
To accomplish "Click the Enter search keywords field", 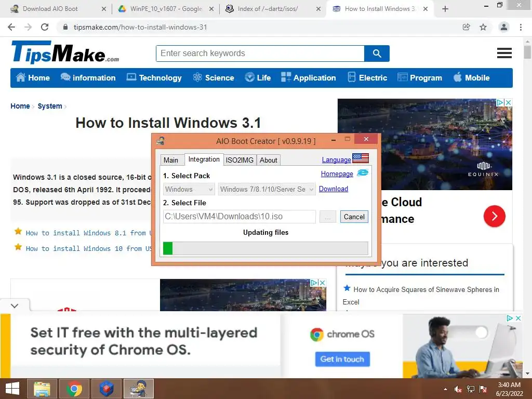I will (x=260, y=54).
